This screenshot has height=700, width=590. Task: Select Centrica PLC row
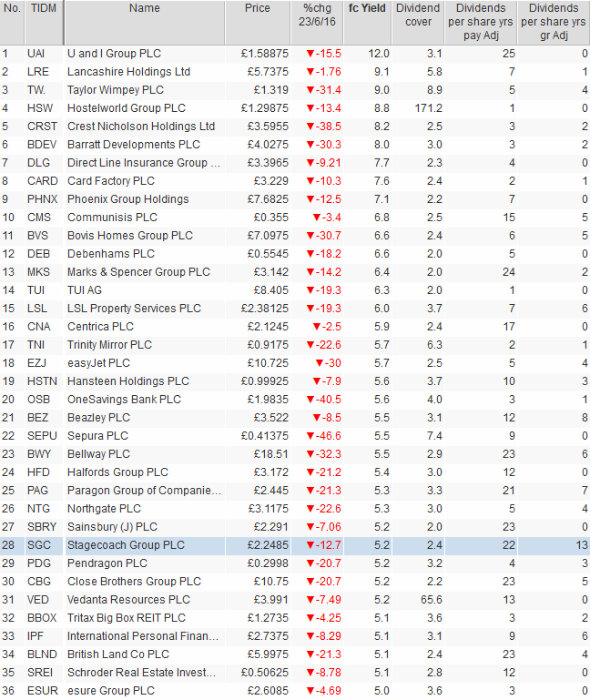[295, 327]
